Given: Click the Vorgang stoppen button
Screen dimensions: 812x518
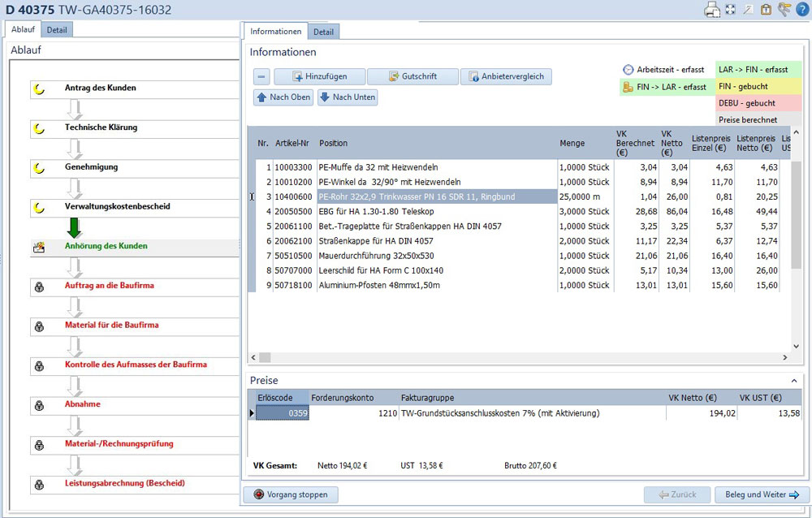Looking at the screenshot, I should [291, 494].
